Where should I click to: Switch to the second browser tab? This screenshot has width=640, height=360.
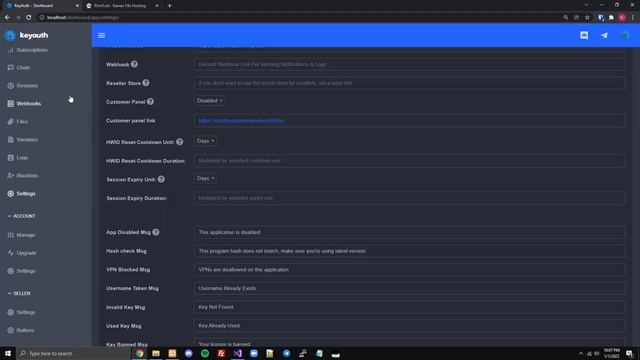click(x=122, y=6)
